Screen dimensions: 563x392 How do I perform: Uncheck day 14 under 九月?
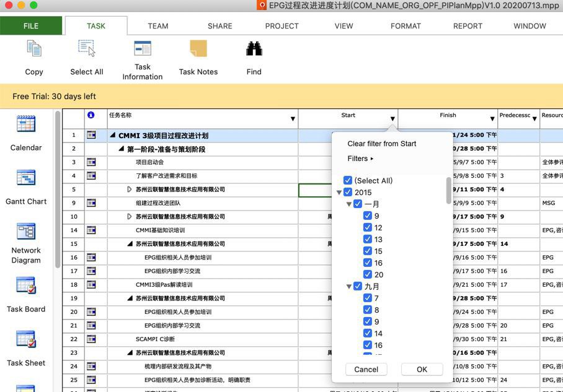tap(367, 333)
